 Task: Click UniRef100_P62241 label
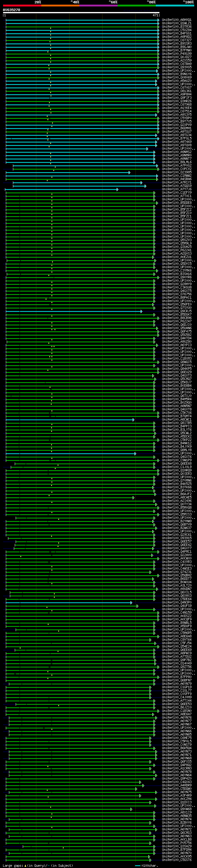tap(177, 250)
